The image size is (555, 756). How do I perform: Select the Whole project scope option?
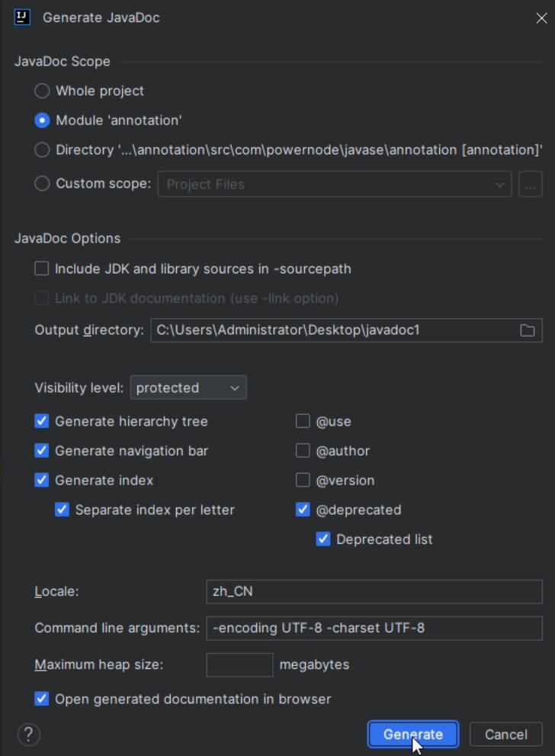coord(43,91)
